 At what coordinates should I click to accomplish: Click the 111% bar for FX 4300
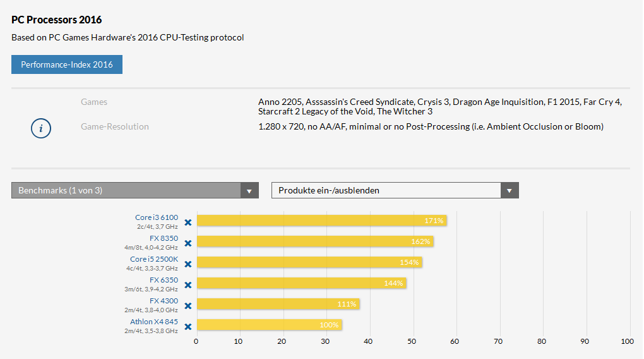[278, 304]
